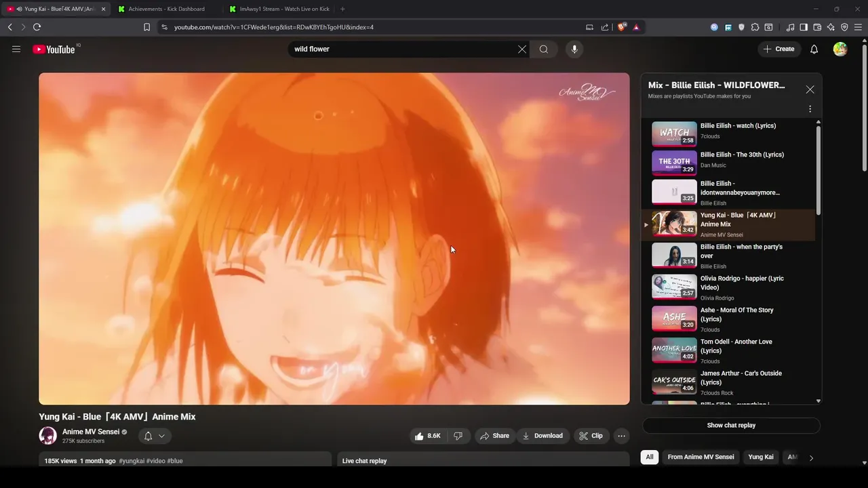
Task: Open the browser main menu icon
Action: coord(859,27)
